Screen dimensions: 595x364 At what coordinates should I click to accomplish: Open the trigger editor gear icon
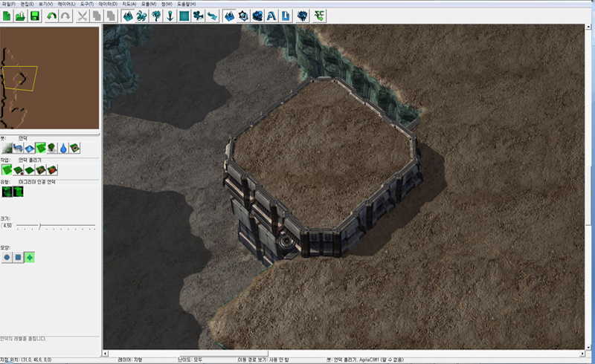(243, 16)
